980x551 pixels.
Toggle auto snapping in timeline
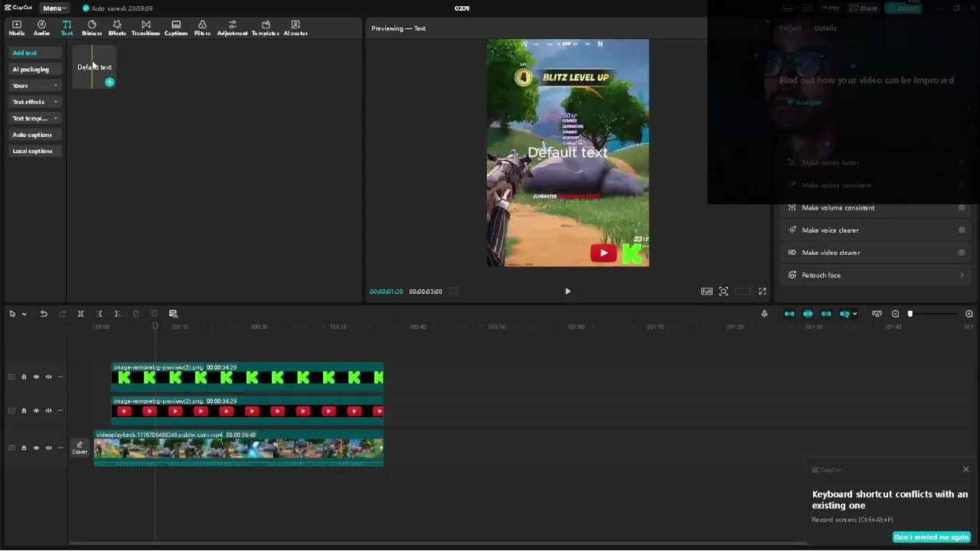[808, 314]
